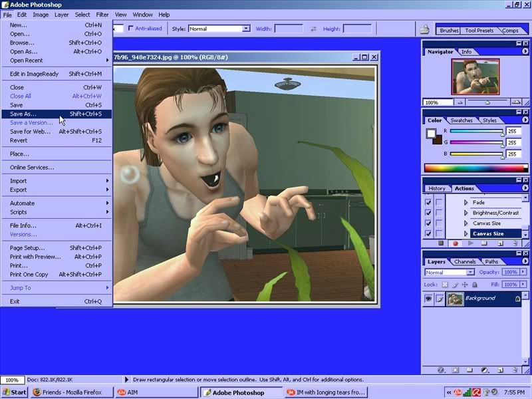The height and width of the screenshot is (399, 532).
Task: Uncheck the Fade action checkbox
Action: pyautogui.click(x=428, y=202)
